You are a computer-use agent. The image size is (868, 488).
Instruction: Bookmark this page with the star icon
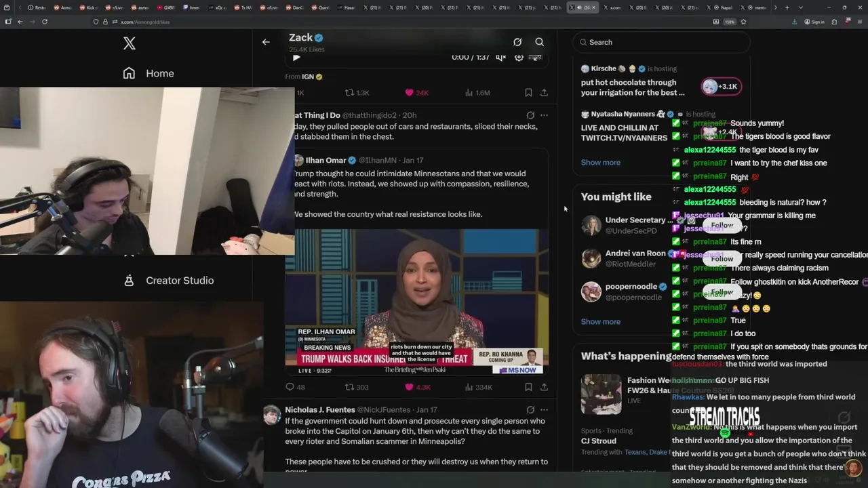[x=744, y=22]
